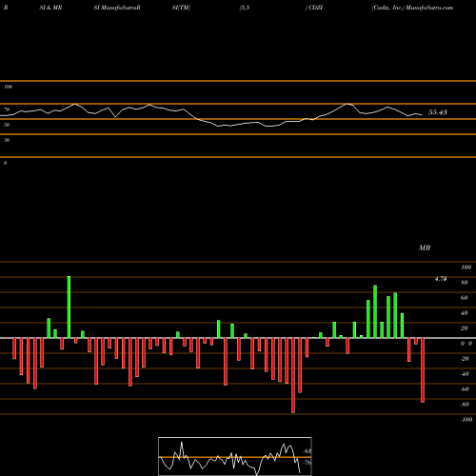Click the RSI 30 level label

tap(7, 140)
